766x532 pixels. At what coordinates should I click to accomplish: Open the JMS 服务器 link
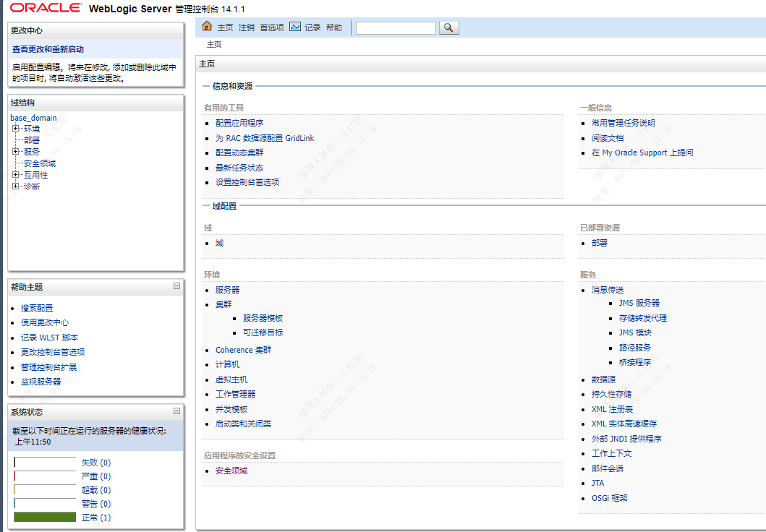[x=639, y=303]
